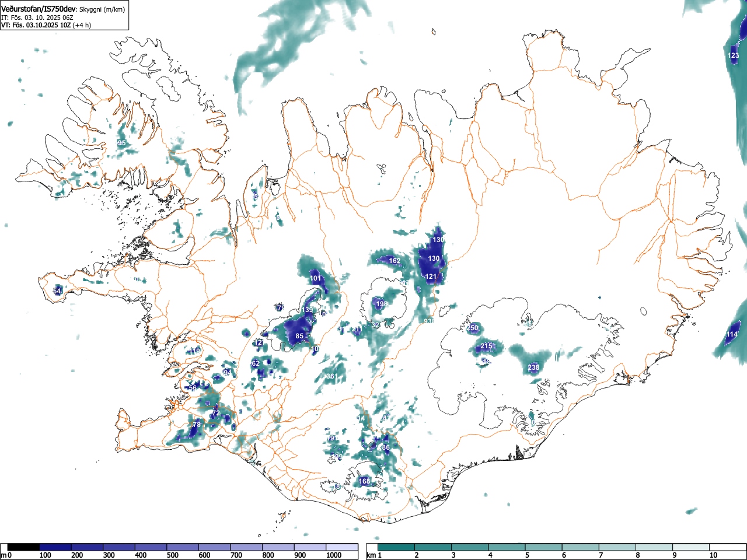Pick the 1–2 km dark teal legend swatch
747x560 pixels.
[397, 547]
